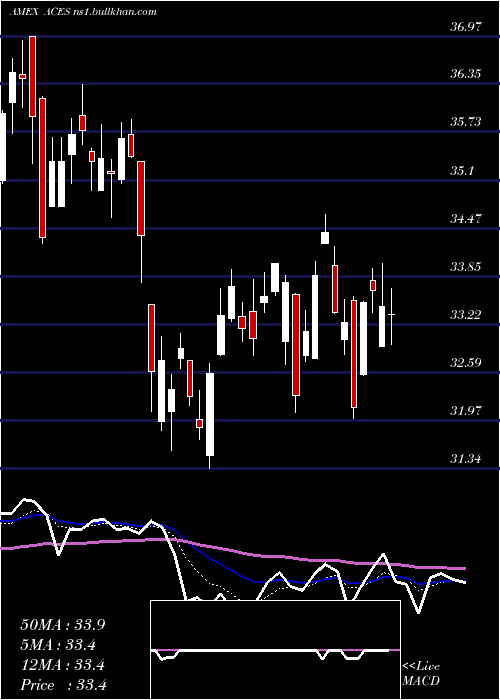Click the Live MACD label
This screenshot has height=700, width=500.
pos(421,674)
